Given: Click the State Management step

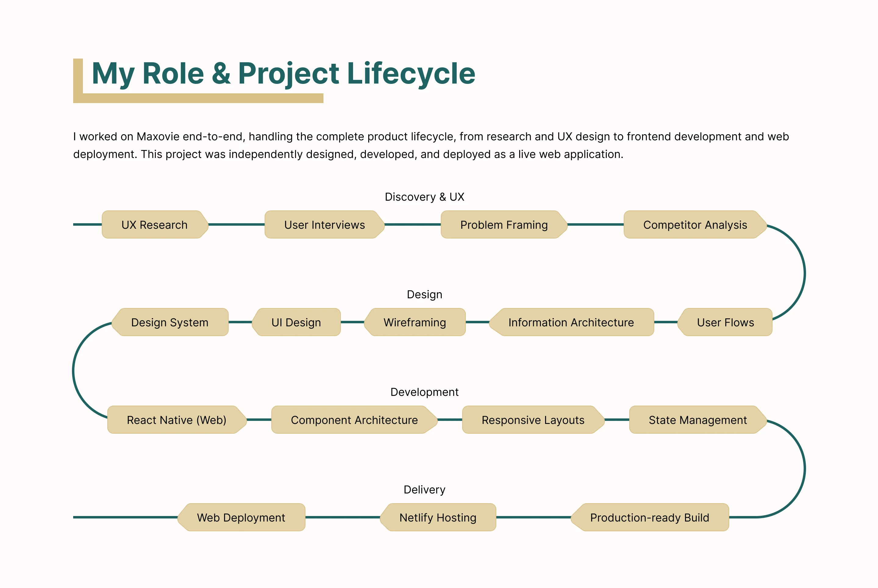Looking at the screenshot, I should [x=698, y=420].
